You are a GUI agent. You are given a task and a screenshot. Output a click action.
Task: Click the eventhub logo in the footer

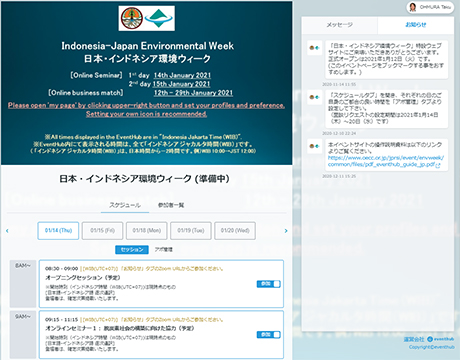point(440,339)
